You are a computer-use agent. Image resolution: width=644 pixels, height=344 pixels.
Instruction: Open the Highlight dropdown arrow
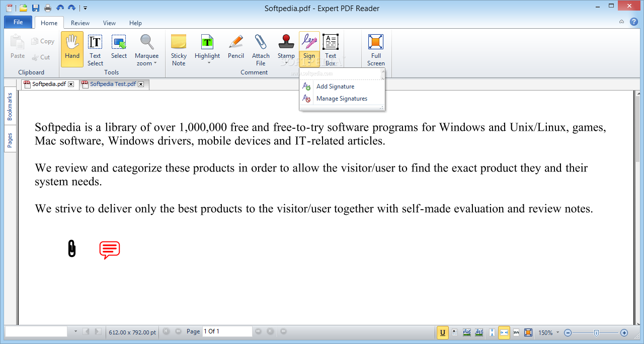[208, 63]
